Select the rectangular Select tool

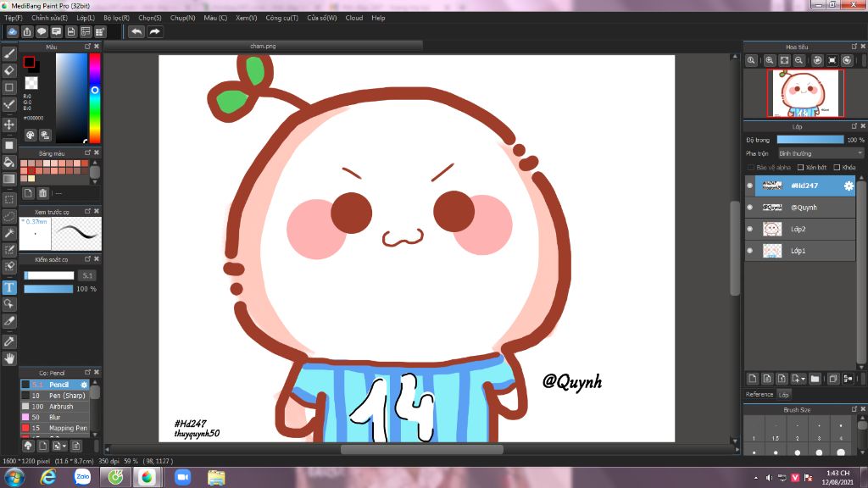9,199
